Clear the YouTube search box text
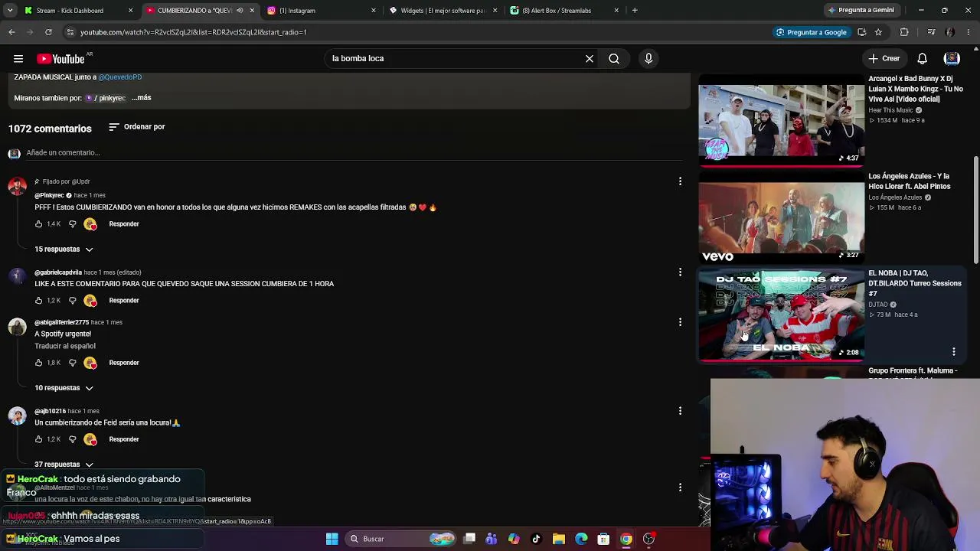This screenshot has width=980, height=551. [x=590, y=58]
